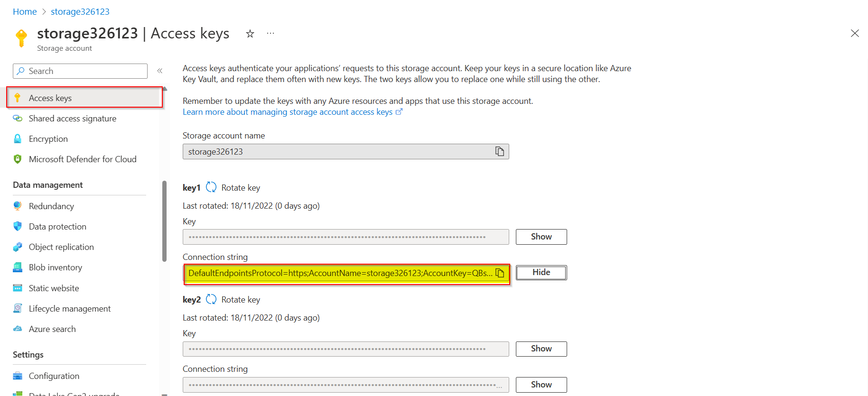The width and height of the screenshot is (868, 396).
Task: Open the Redundancy menu item
Action: point(51,206)
